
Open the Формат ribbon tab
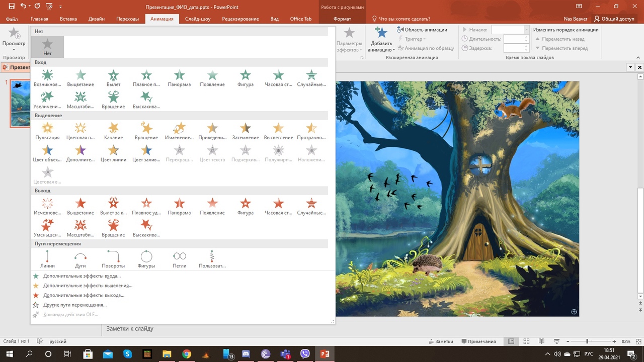[x=343, y=19]
